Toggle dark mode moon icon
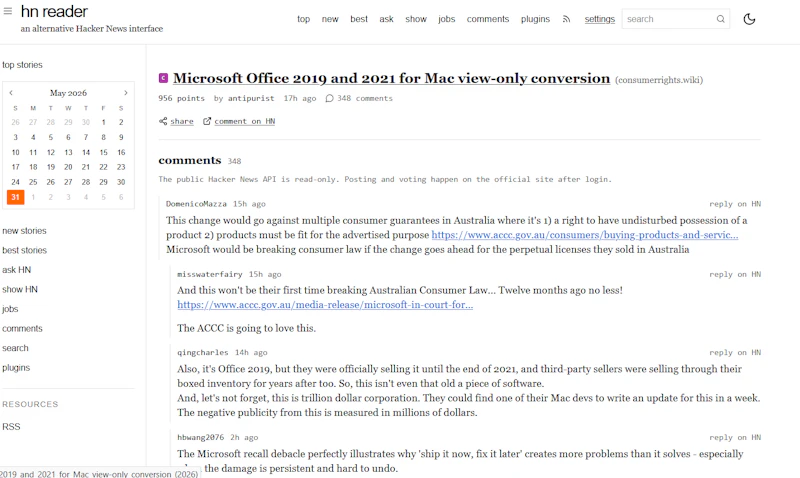800x478 pixels. point(749,19)
